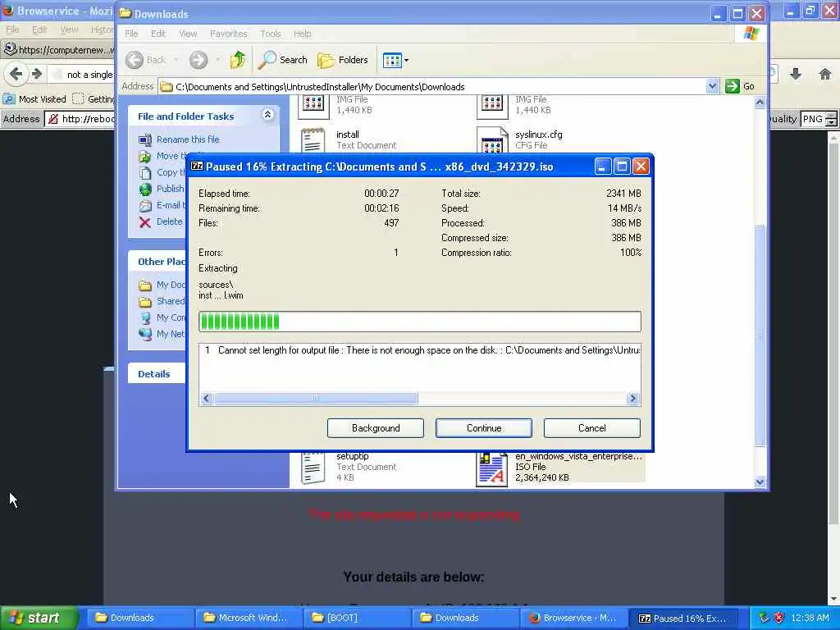Click Explorer scrollbar down arrow

(x=760, y=482)
